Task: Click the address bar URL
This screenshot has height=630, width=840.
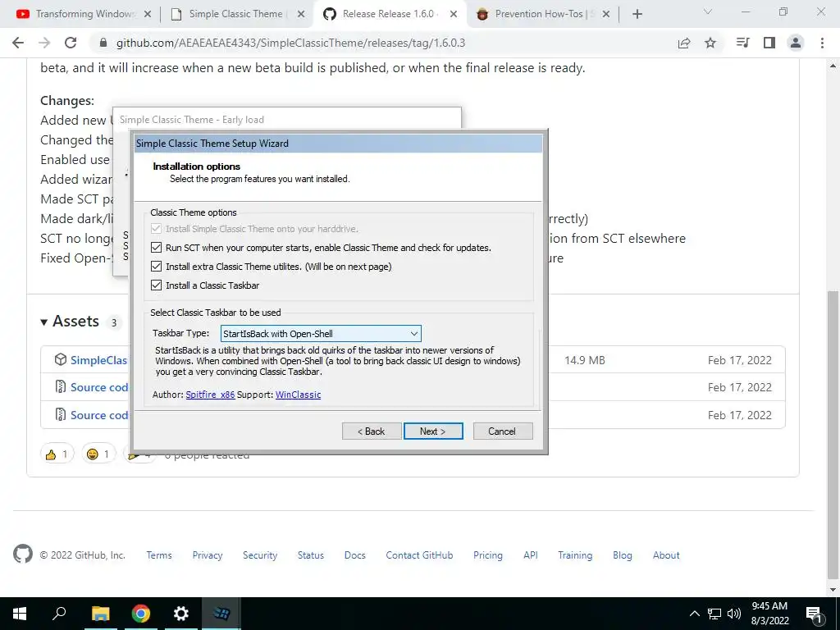Action: coord(291,43)
